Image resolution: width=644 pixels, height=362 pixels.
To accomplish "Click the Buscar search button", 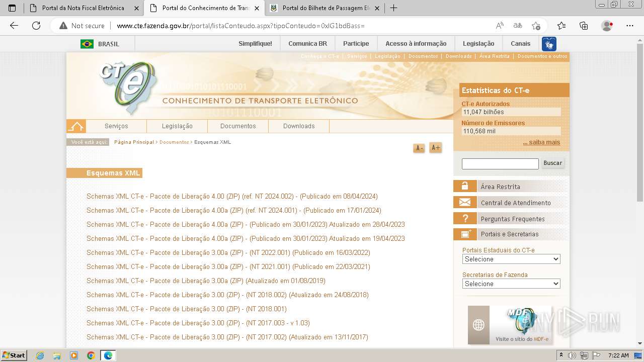I will [552, 163].
